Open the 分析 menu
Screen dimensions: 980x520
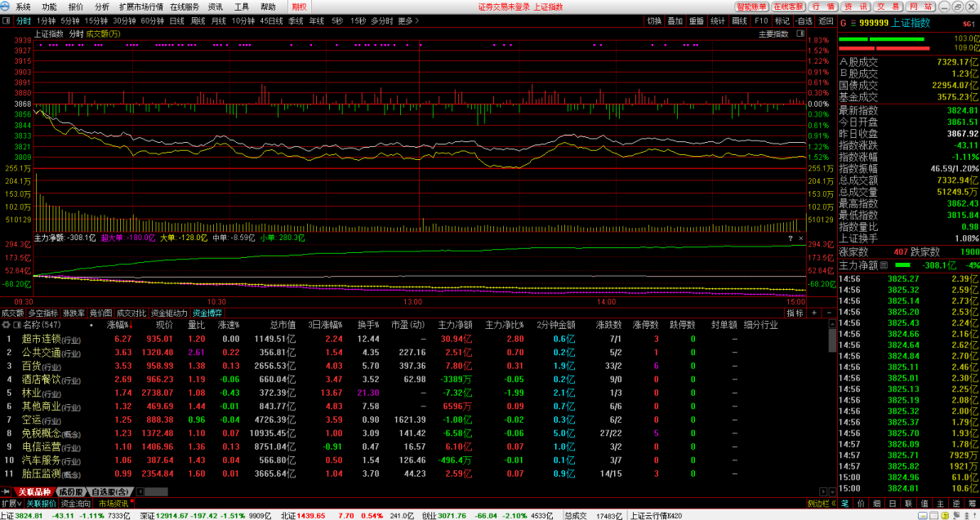click(102, 7)
